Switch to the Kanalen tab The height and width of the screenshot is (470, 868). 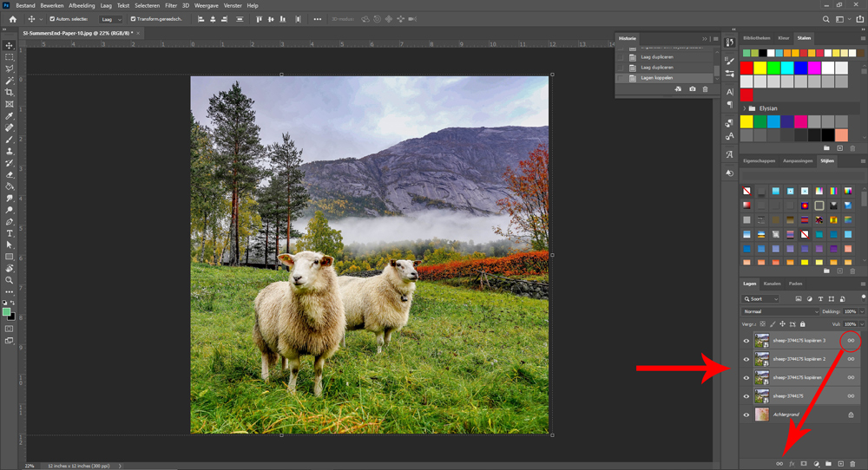772,284
